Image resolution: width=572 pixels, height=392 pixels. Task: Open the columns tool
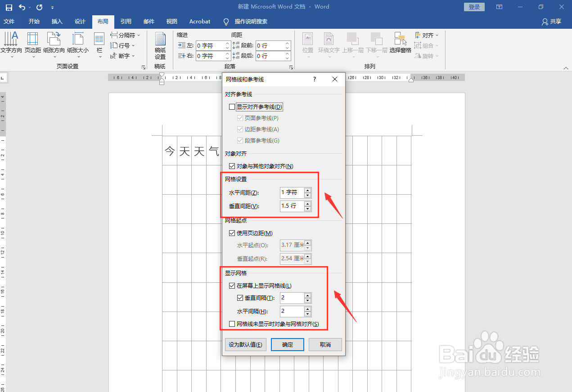point(99,45)
